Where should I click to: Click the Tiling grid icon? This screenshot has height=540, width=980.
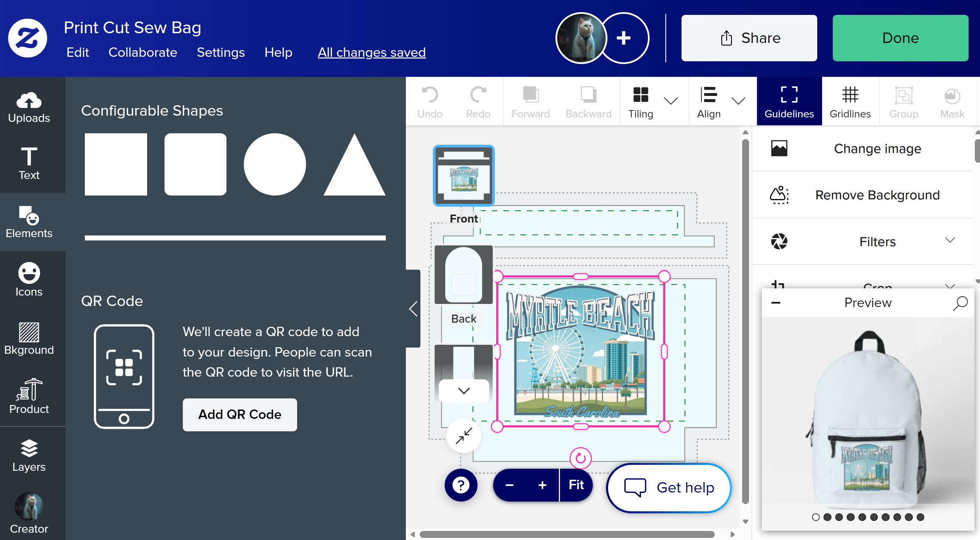pyautogui.click(x=641, y=95)
